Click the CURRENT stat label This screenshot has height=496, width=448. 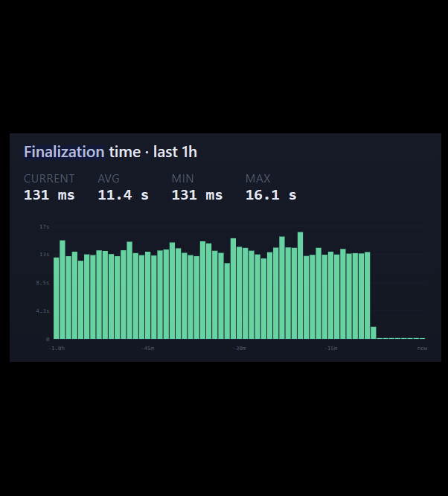(49, 179)
